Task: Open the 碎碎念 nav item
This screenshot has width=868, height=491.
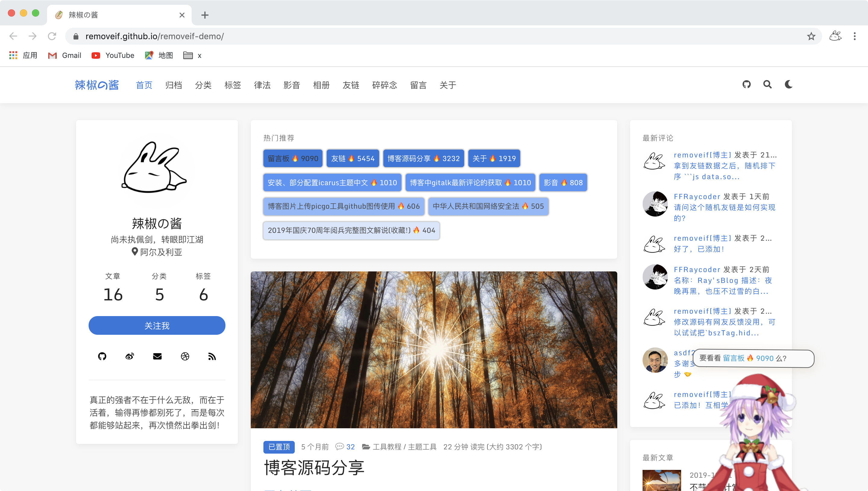Action: tap(385, 85)
